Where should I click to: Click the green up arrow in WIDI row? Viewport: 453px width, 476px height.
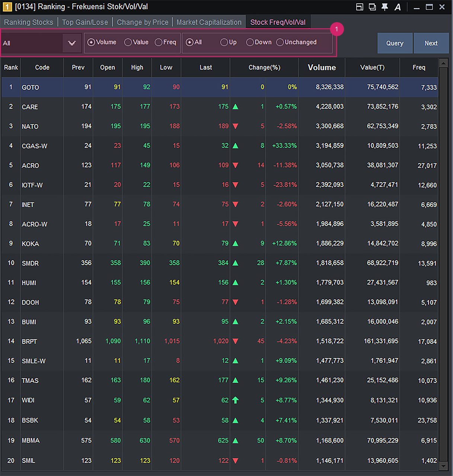click(235, 400)
